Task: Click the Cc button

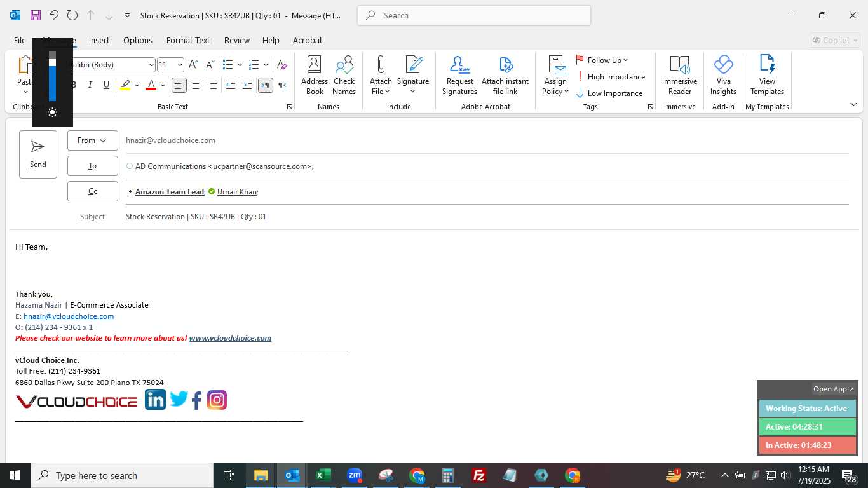Action: [x=93, y=191]
